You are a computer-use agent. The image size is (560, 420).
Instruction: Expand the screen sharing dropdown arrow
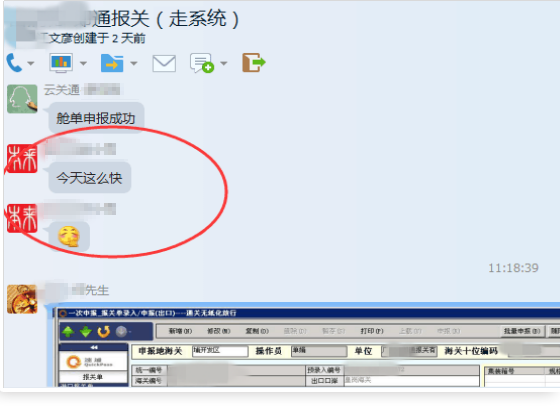tap(83, 64)
